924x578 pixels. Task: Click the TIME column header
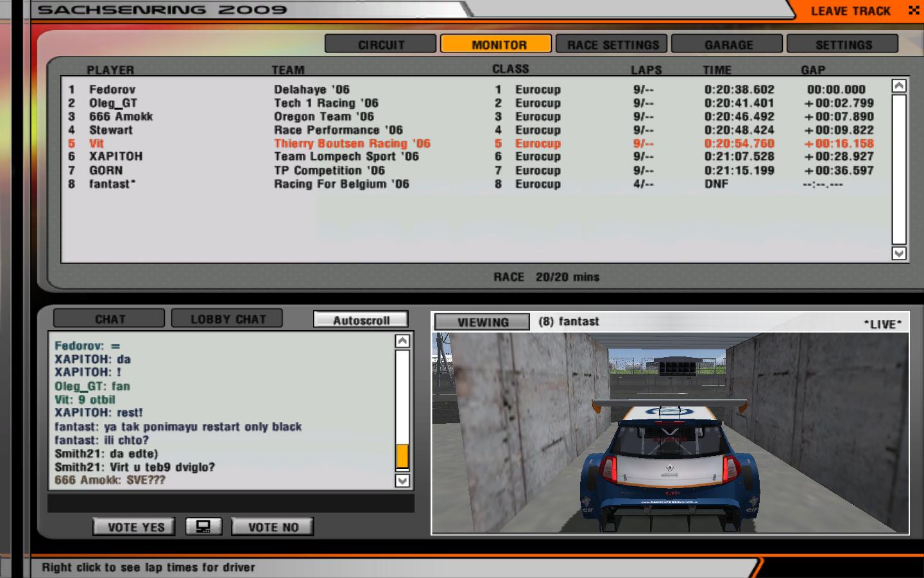[717, 69]
